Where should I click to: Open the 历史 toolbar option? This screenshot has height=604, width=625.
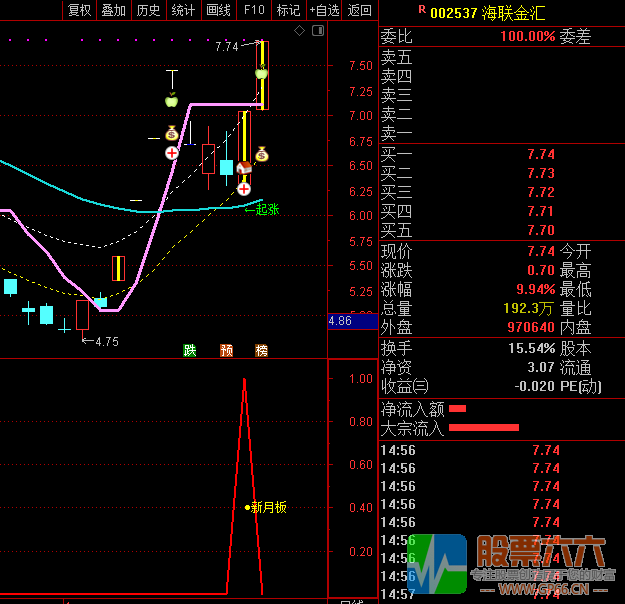pos(148,10)
